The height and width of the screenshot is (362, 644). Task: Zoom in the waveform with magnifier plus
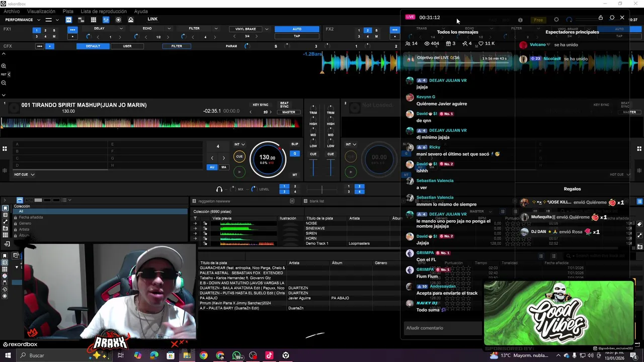[4, 66]
